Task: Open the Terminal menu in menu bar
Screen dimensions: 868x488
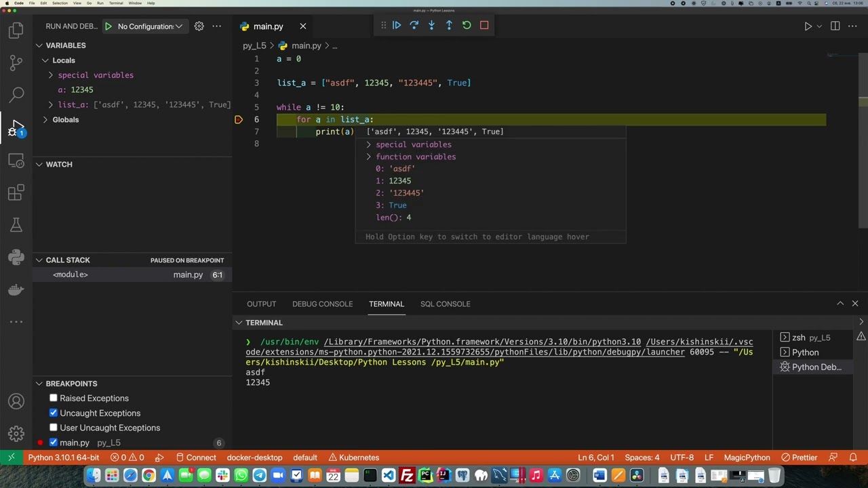Action: click(x=117, y=3)
